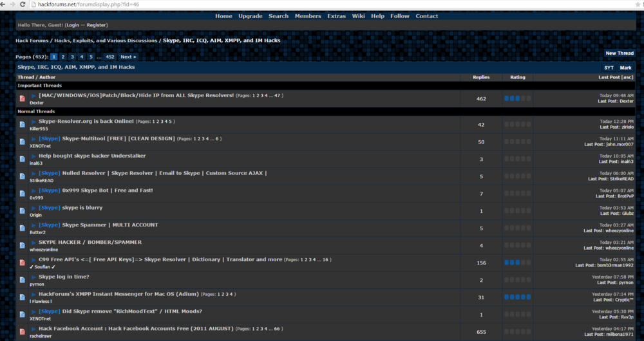Bookmark page with the star icon

coord(638,5)
